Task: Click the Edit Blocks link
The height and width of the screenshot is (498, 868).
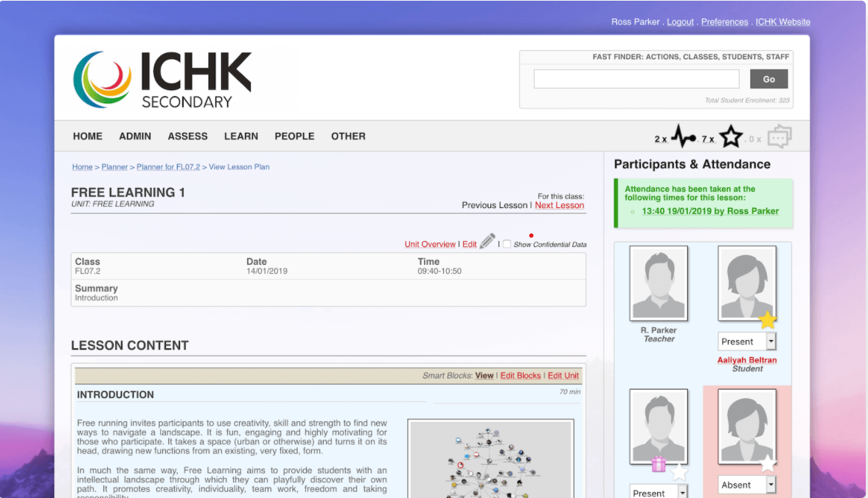Action: click(521, 376)
